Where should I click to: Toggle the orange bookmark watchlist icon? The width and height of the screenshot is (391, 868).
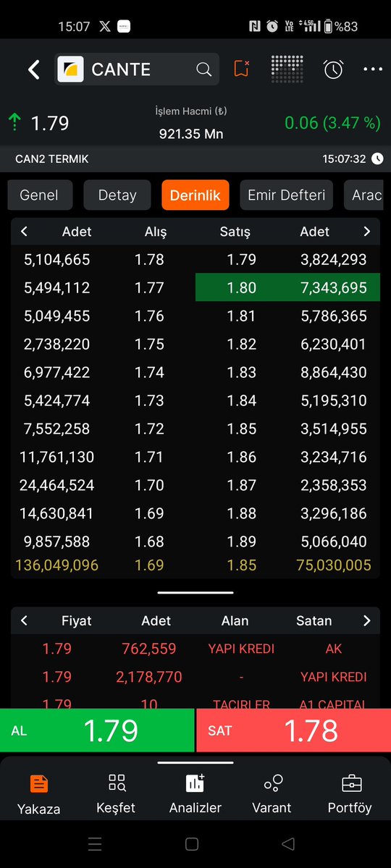coord(241,69)
